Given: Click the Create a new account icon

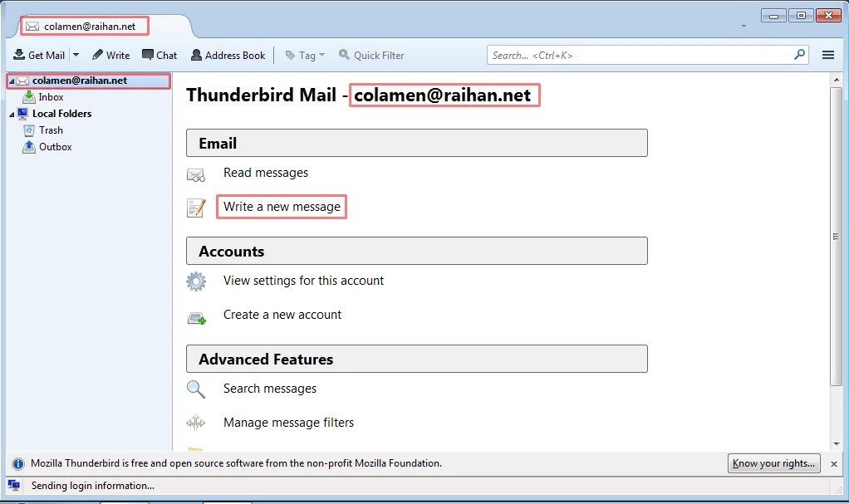Looking at the screenshot, I should pos(197,318).
